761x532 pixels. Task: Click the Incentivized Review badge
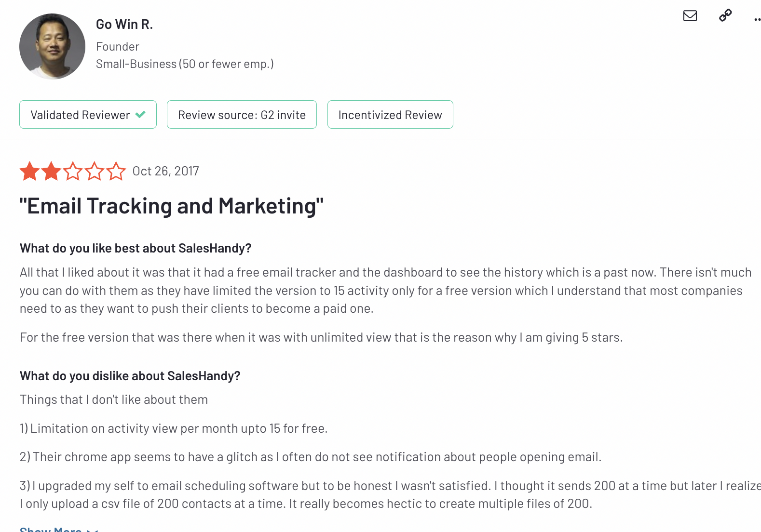[390, 115]
